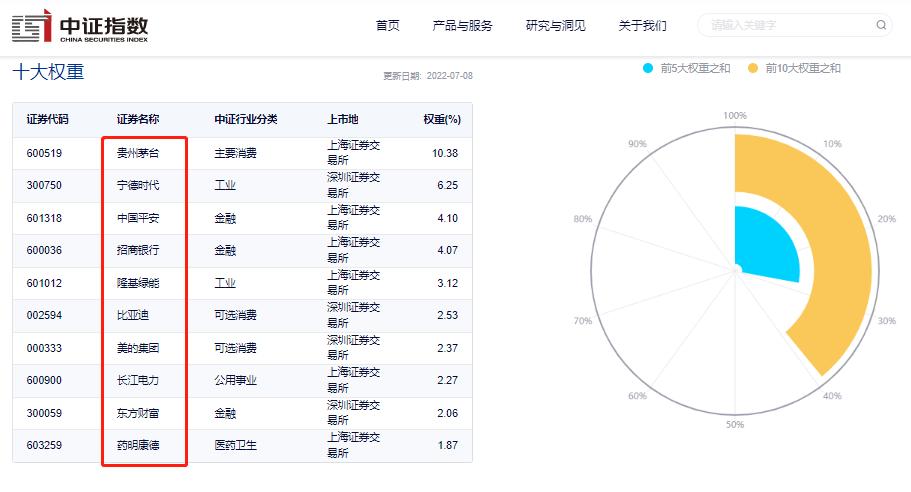Click the 上市地 column header

tap(342, 119)
